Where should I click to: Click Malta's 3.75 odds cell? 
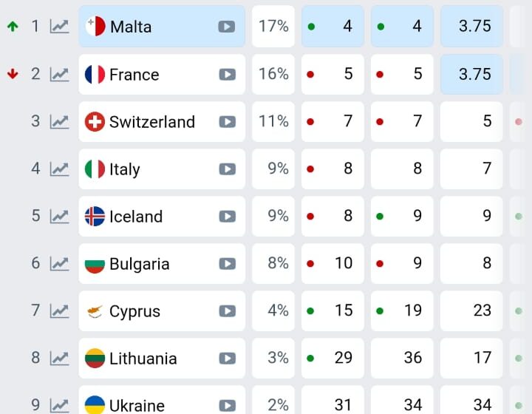[x=471, y=27]
